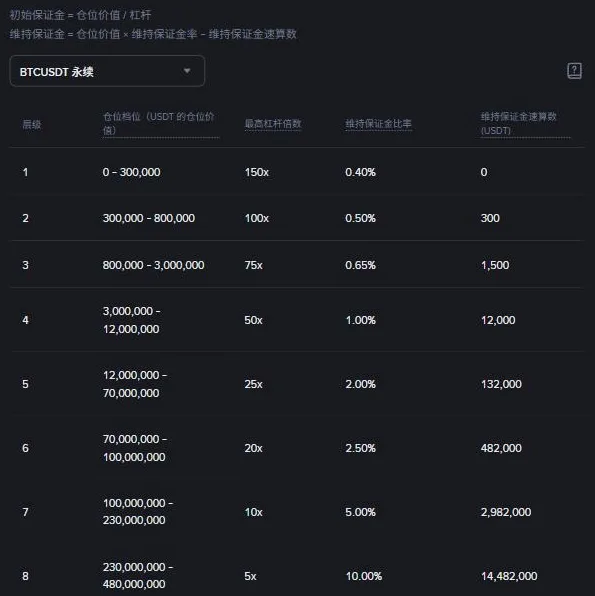The image size is (595, 596).
Task: Select the 100x leverage cell
Action: click(257, 218)
